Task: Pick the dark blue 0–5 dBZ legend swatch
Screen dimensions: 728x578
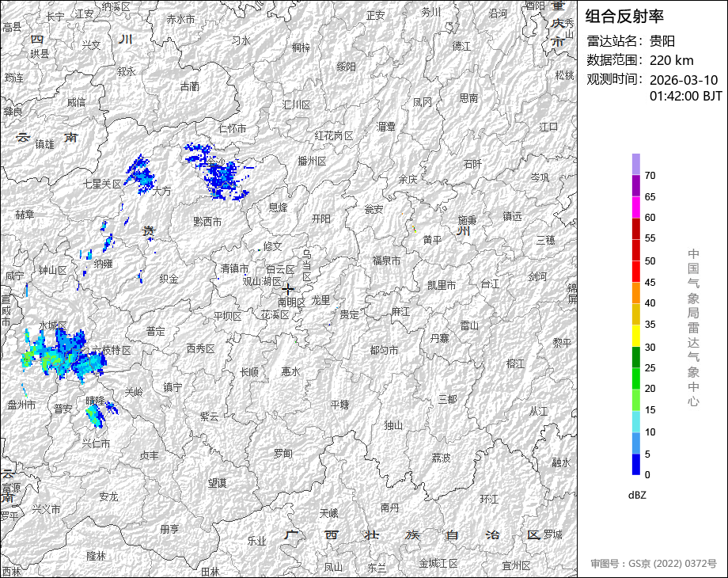Action: [636, 464]
